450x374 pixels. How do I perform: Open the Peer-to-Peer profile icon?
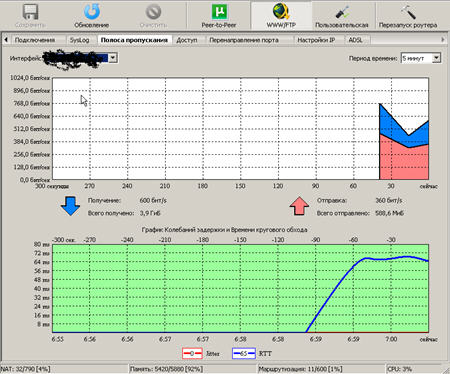pos(219,12)
